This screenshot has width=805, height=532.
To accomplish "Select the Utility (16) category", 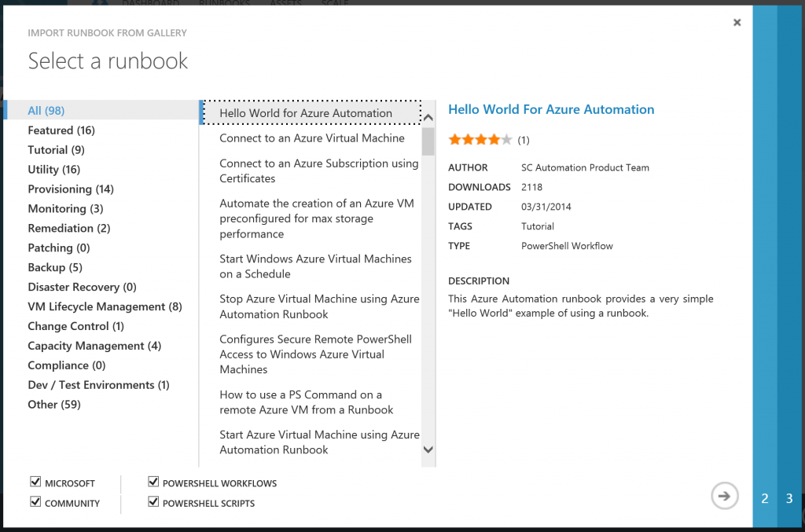I will [54, 169].
